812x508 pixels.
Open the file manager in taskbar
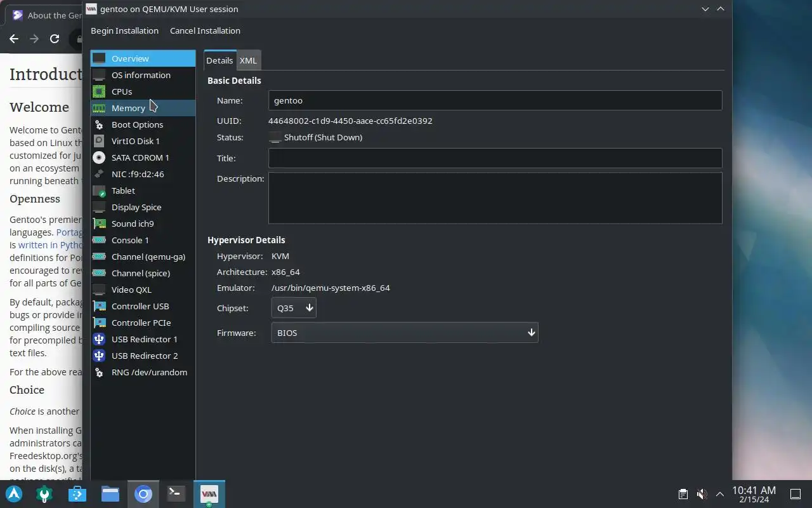(x=110, y=493)
